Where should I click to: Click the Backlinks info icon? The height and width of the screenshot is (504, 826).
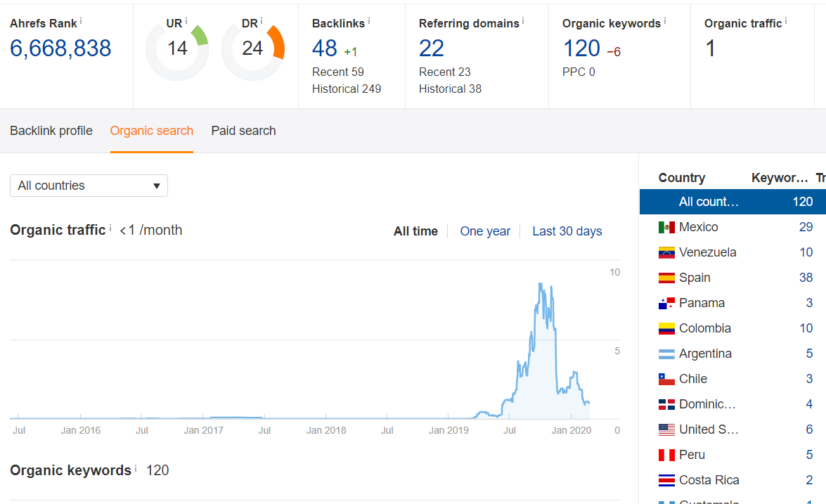369,21
